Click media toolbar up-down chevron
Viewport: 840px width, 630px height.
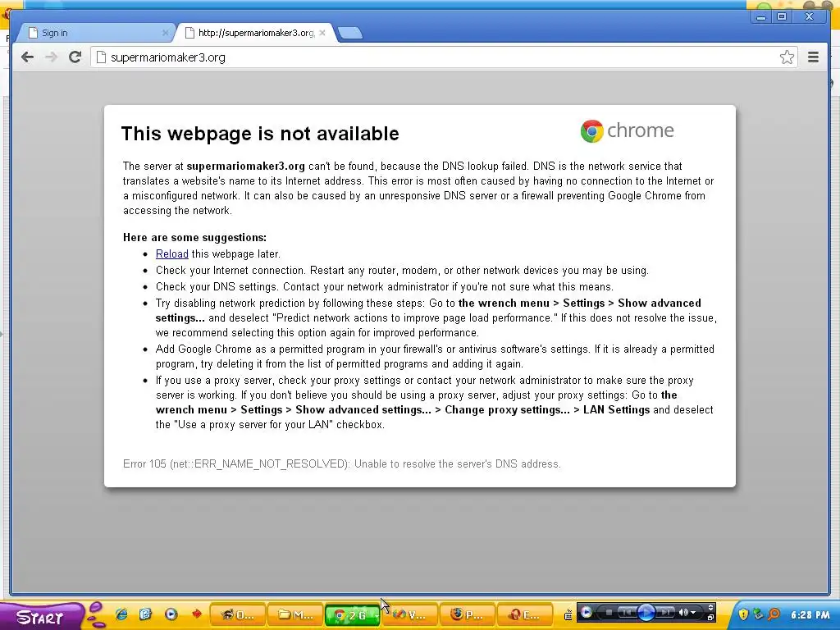tap(710, 608)
